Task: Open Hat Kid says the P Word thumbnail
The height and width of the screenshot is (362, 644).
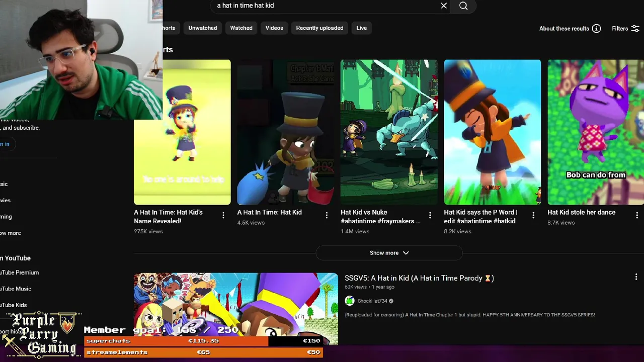Action: 492,132
